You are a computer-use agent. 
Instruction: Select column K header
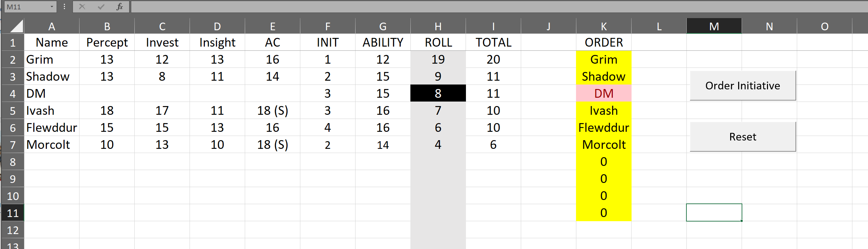pos(604,26)
